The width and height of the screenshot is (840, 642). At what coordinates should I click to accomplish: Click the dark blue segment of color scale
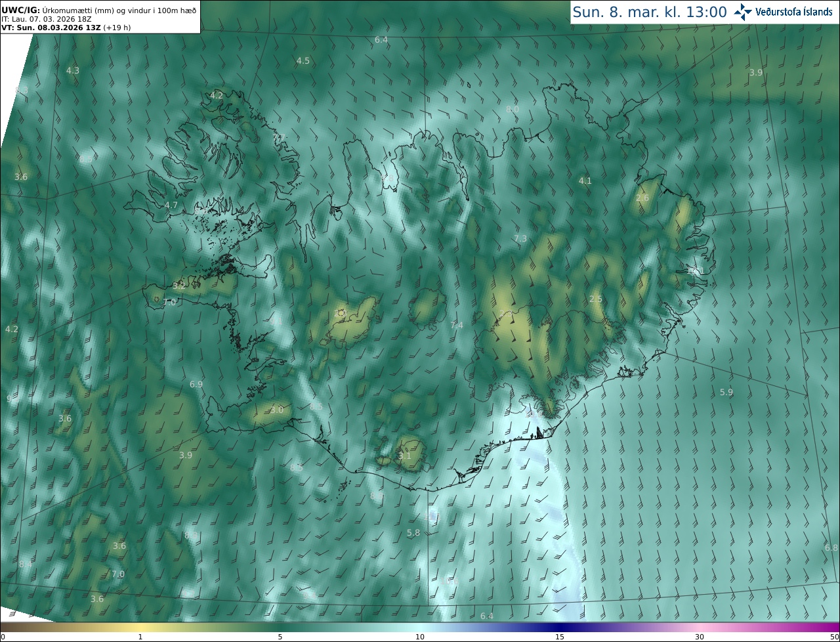point(561,627)
